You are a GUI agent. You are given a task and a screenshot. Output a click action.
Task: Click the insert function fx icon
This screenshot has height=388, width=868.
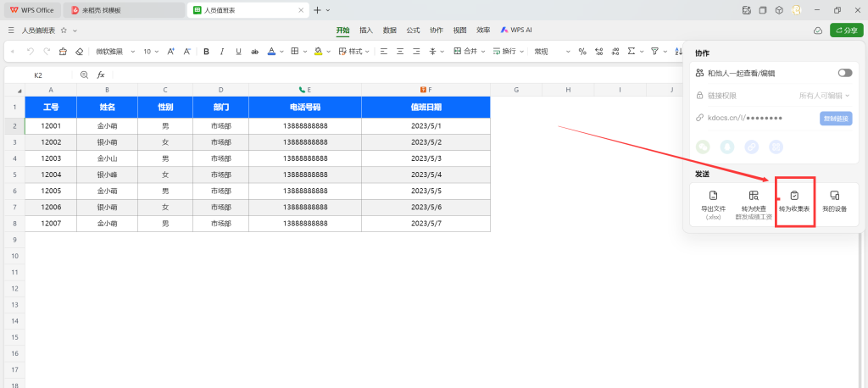100,75
